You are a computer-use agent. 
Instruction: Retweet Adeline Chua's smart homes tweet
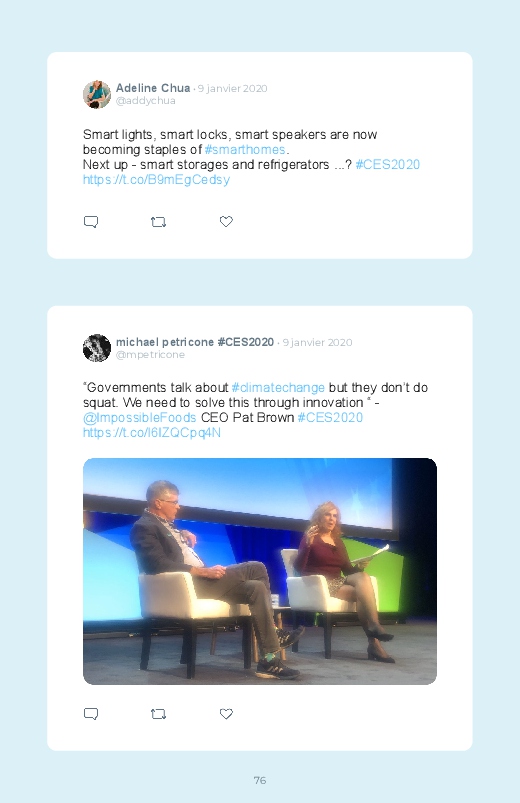(x=158, y=222)
